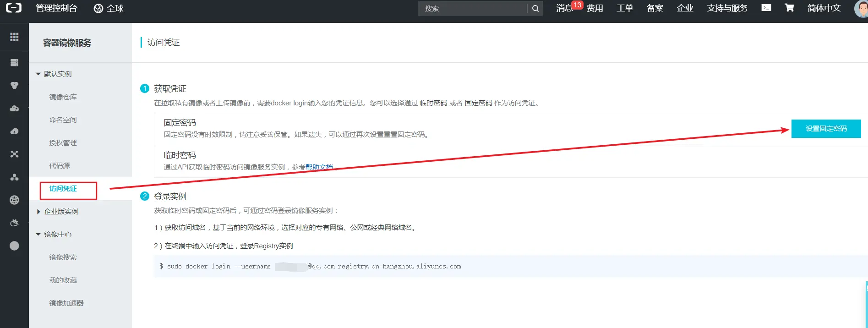Image resolution: width=868 pixels, height=328 pixels.
Task: Select 授权管理 in sidebar
Action: 63,142
